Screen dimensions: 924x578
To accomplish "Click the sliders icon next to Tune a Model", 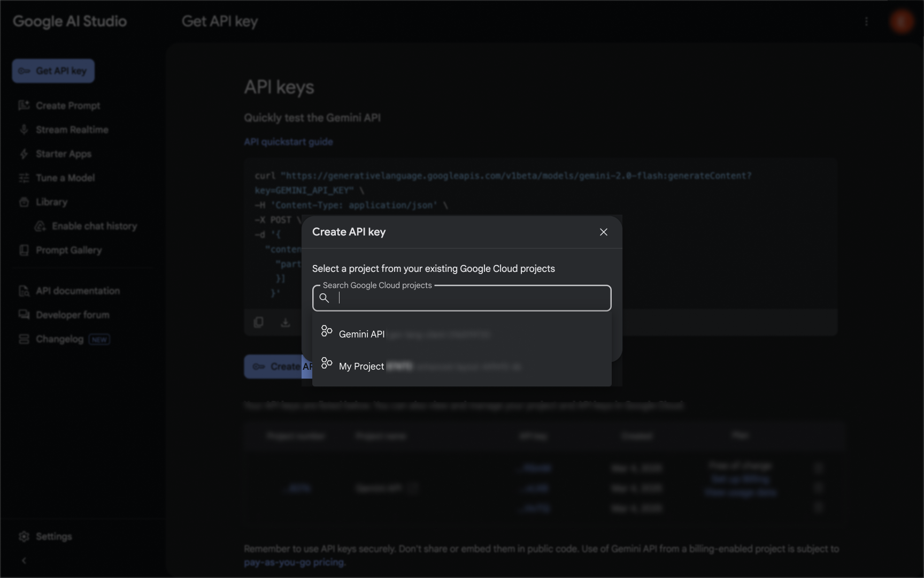I will tap(24, 178).
